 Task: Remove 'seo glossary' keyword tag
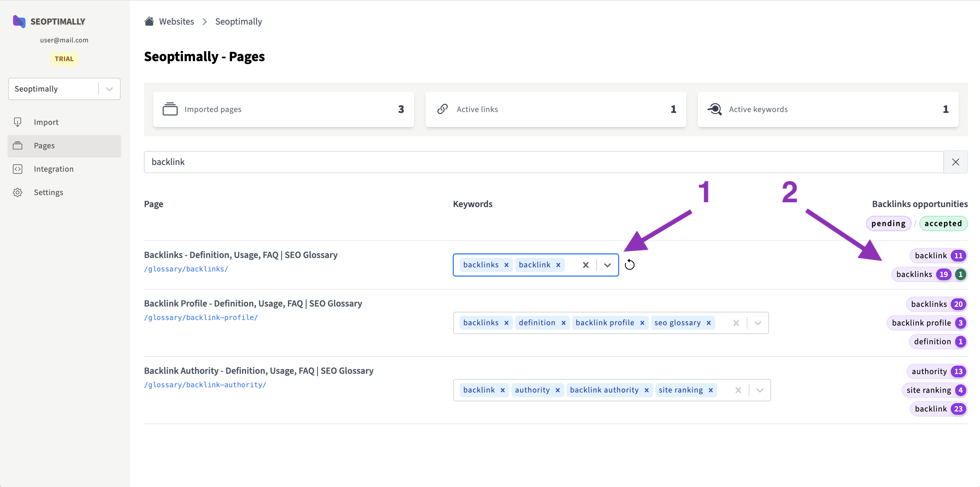(709, 323)
